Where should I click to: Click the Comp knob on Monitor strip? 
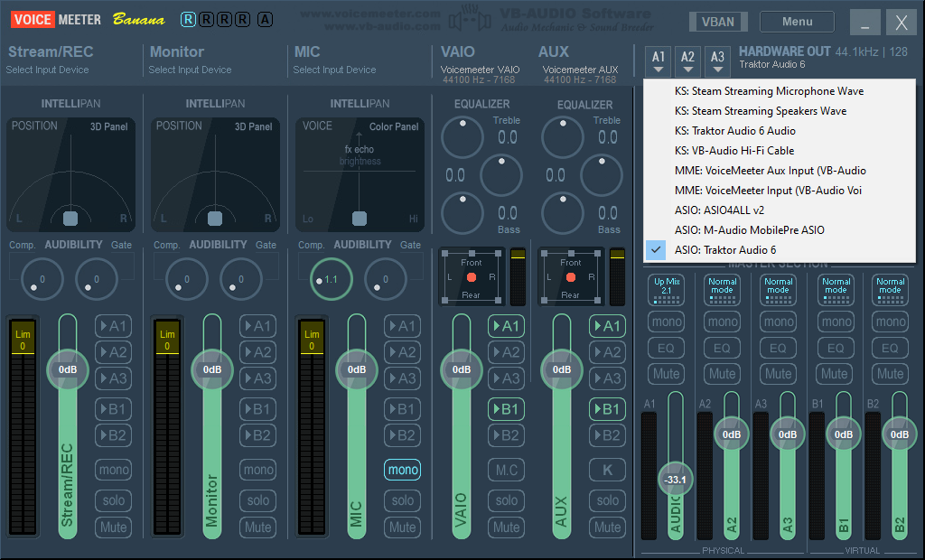click(x=186, y=279)
